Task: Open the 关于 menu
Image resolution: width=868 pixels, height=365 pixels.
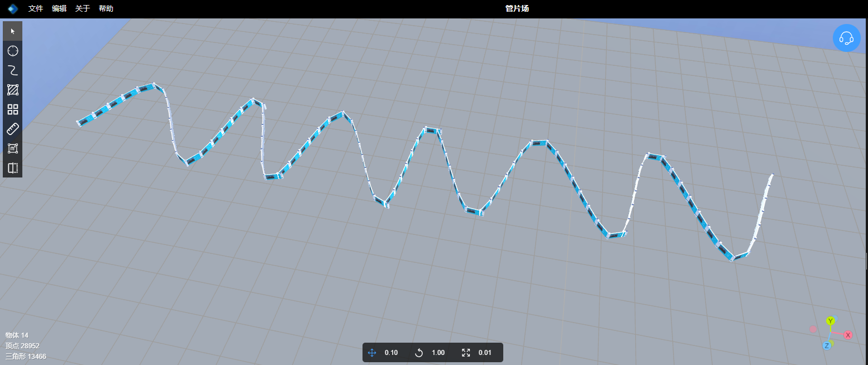Action: 83,8
